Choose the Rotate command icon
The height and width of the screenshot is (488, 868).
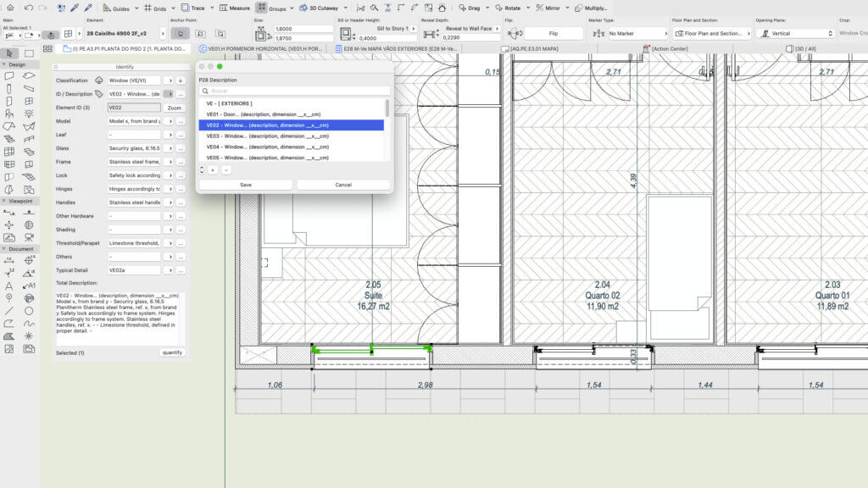(x=508, y=8)
